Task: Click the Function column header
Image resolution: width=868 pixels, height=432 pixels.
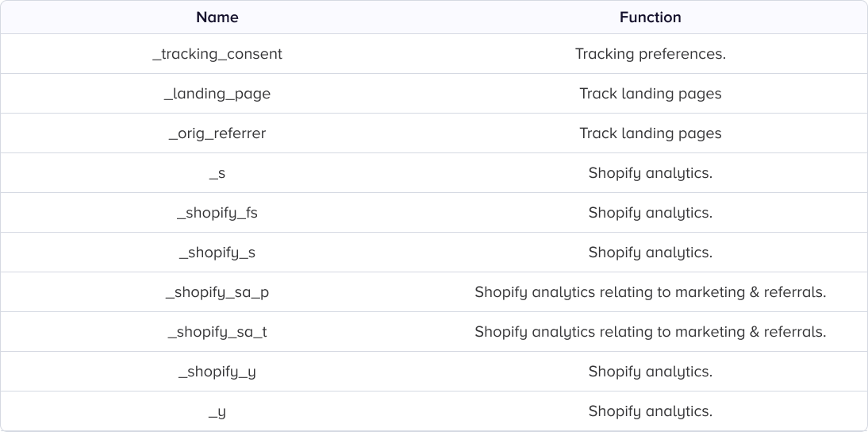Action: 650,17
